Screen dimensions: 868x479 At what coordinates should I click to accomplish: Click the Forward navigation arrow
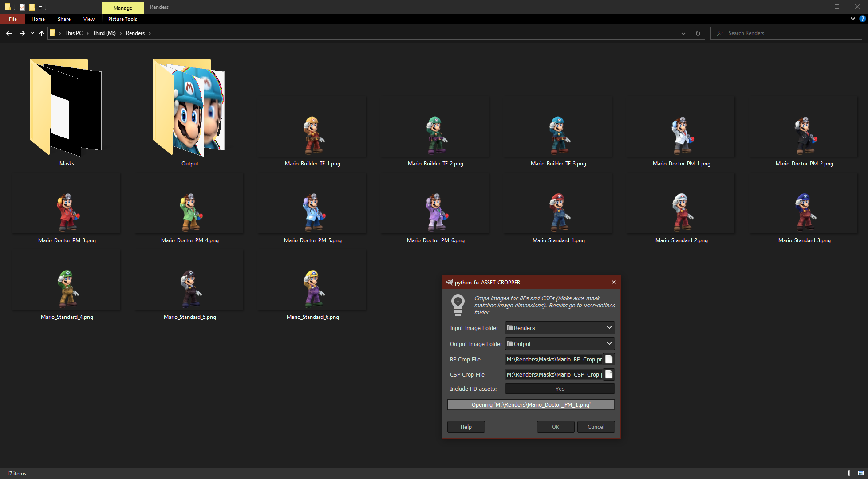22,33
